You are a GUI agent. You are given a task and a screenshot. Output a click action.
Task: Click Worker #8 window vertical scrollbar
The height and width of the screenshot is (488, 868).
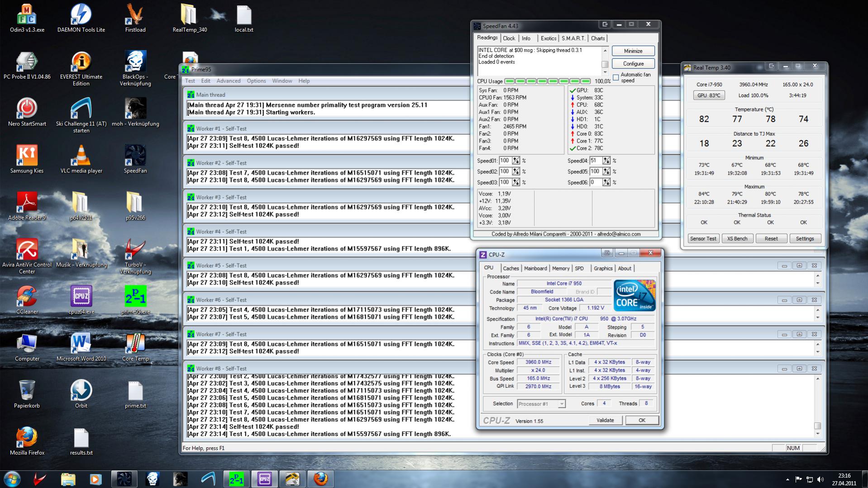(817, 406)
